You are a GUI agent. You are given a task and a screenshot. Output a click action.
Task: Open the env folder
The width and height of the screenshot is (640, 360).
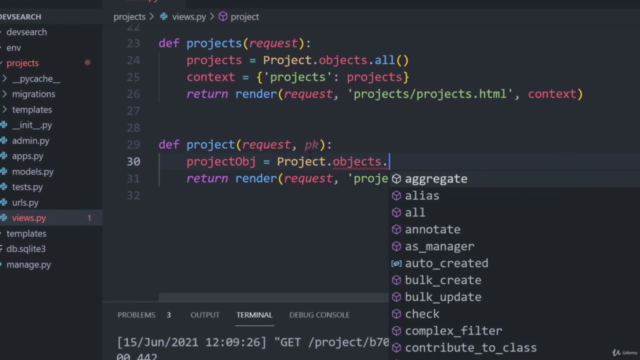point(13,48)
